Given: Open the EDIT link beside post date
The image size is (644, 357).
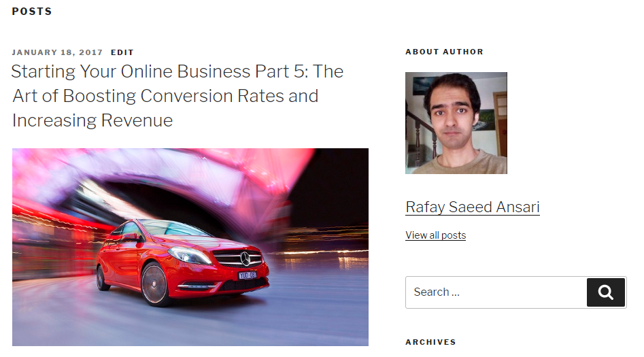Looking at the screenshot, I should tap(122, 52).
